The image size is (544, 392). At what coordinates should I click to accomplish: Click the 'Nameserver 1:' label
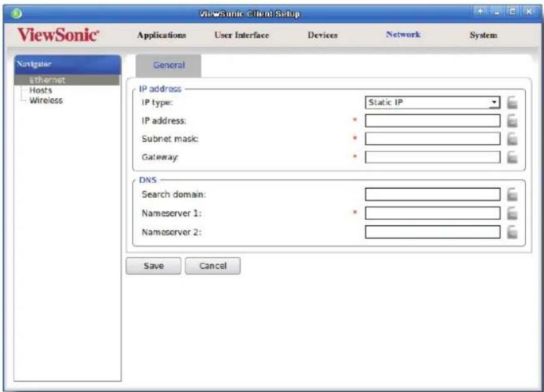(x=171, y=213)
